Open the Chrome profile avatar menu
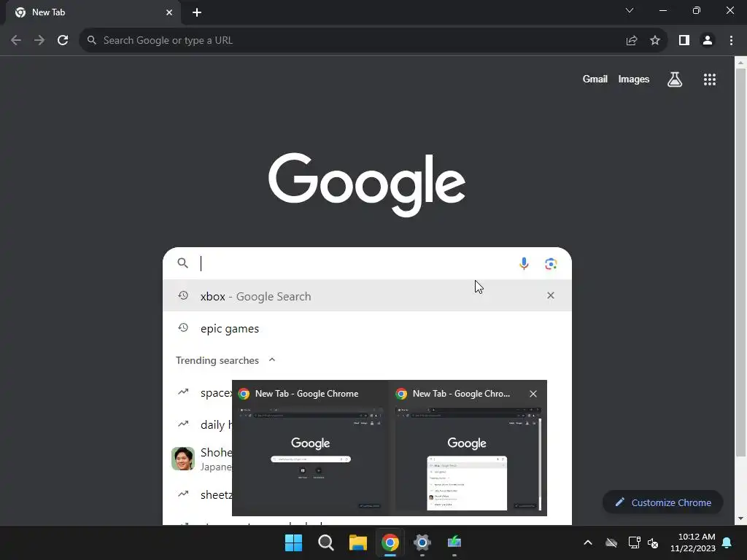 pos(708,41)
